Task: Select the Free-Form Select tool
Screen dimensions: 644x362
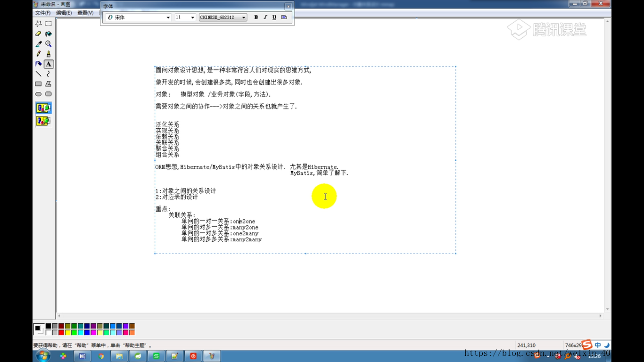Action: 39,24
